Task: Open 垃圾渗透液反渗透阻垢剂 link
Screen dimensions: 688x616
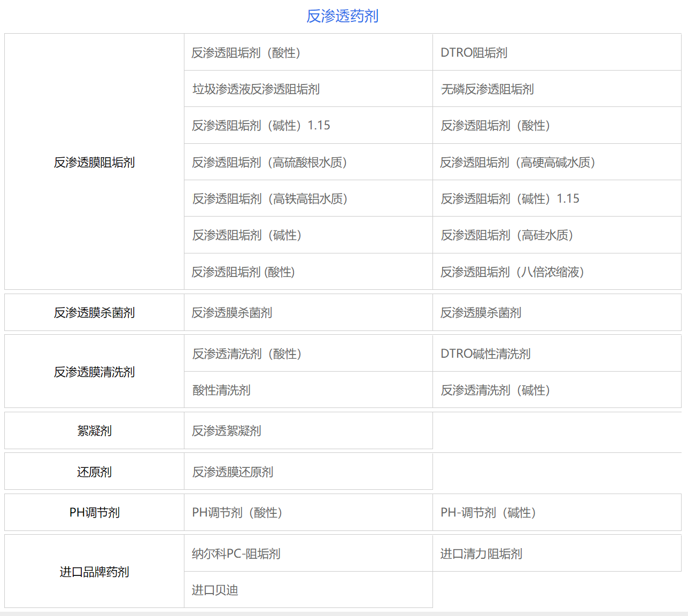Action: click(x=256, y=89)
